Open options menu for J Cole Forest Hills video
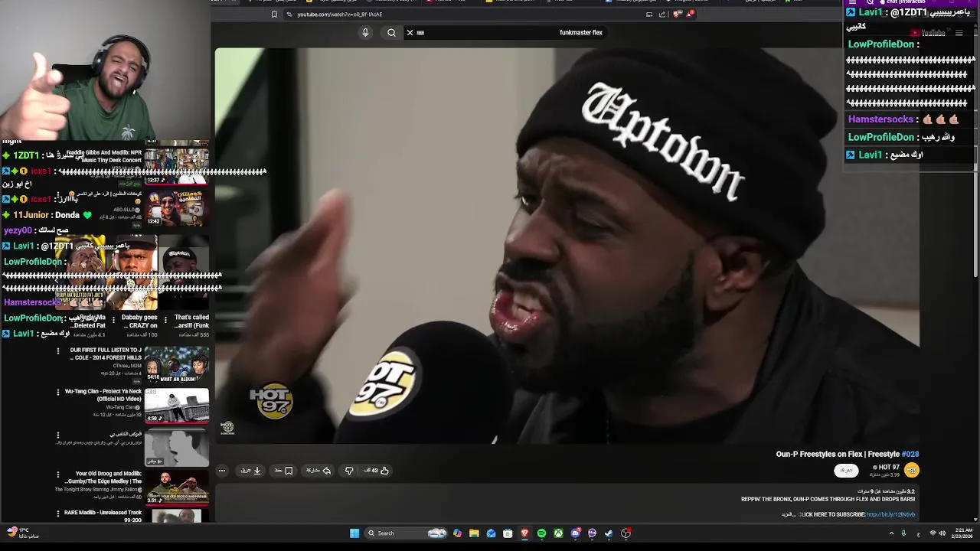 [57, 350]
